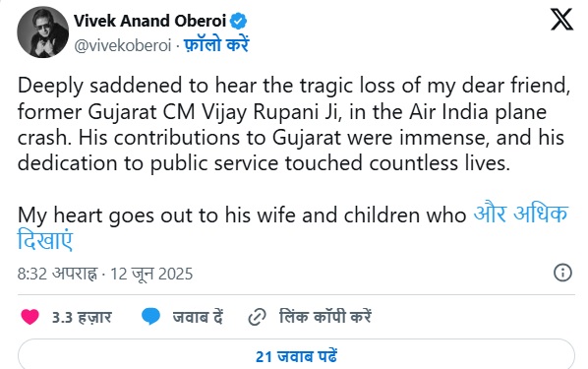Click the chain link copy icon
Viewport: 588px width, 369px height.
pos(258,317)
